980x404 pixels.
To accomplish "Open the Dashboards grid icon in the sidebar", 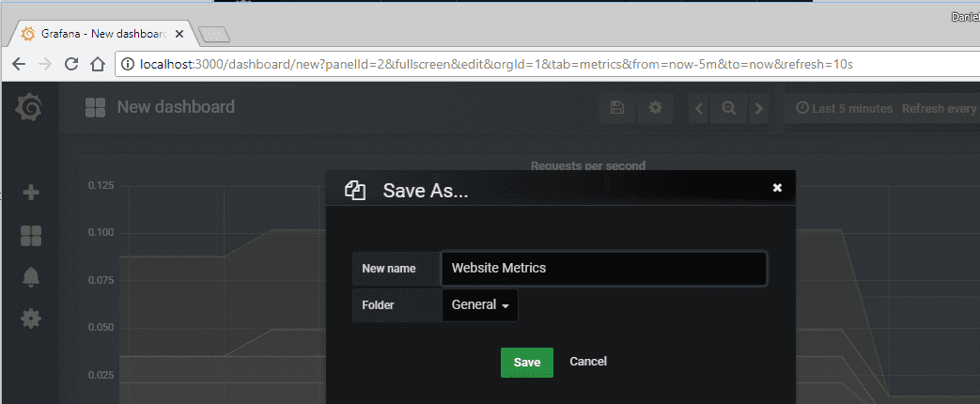I will tap(31, 236).
